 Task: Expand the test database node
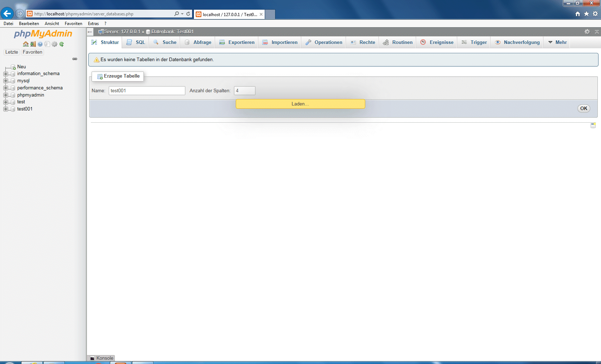[5, 102]
